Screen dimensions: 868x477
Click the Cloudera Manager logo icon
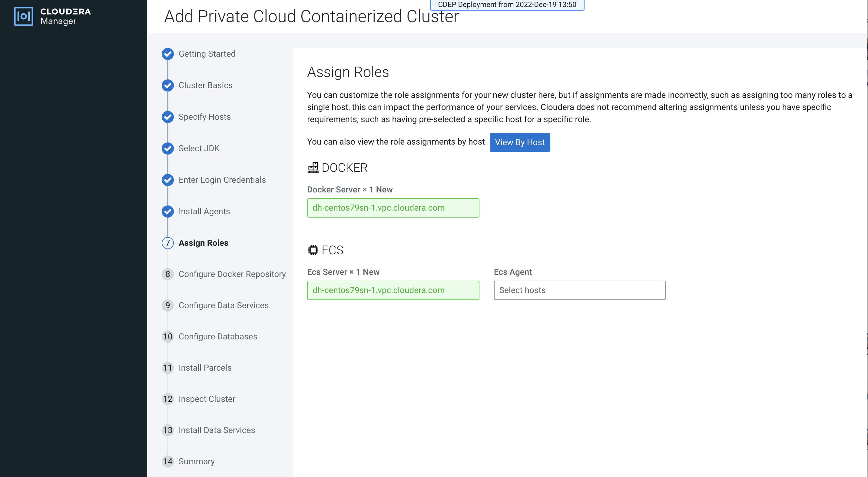pyautogui.click(x=23, y=16)
